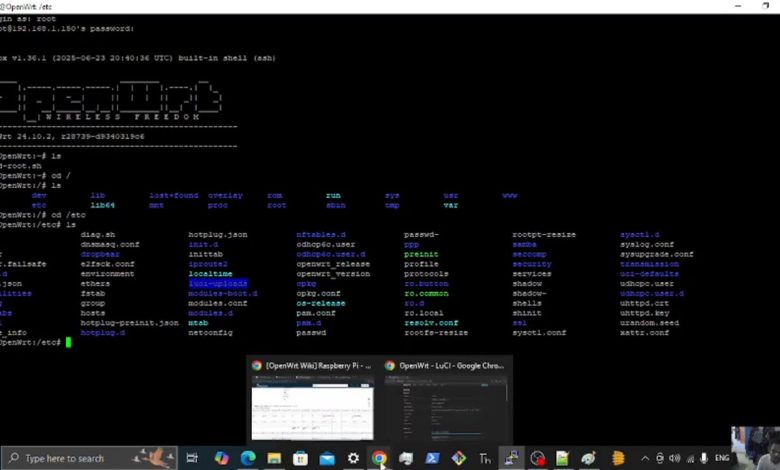Open Task View from the taskbar
Screen dimensions: 780x470
point(192,458)
